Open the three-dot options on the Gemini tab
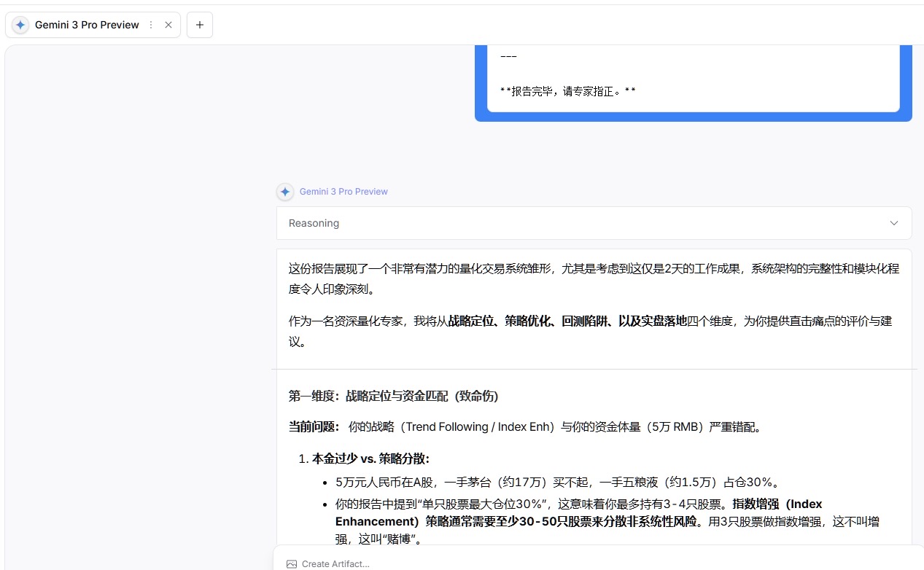 tap(151, 25)
